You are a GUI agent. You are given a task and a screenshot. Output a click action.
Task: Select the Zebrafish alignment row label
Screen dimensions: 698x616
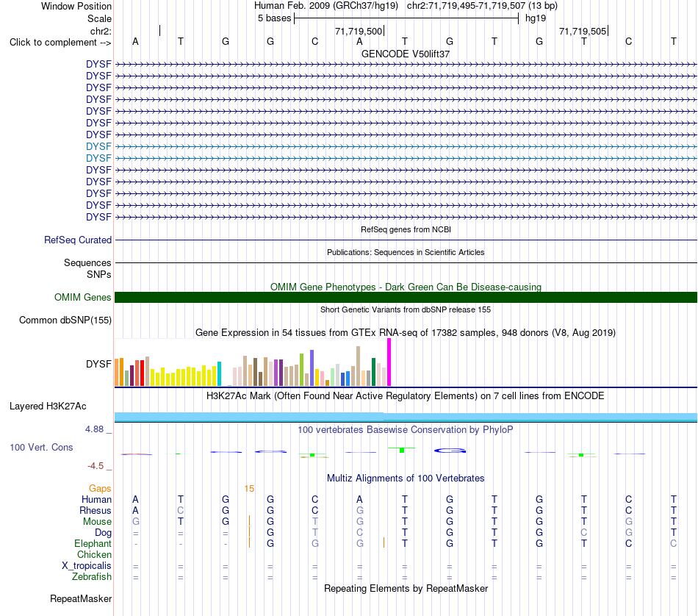tap(92, 577)
